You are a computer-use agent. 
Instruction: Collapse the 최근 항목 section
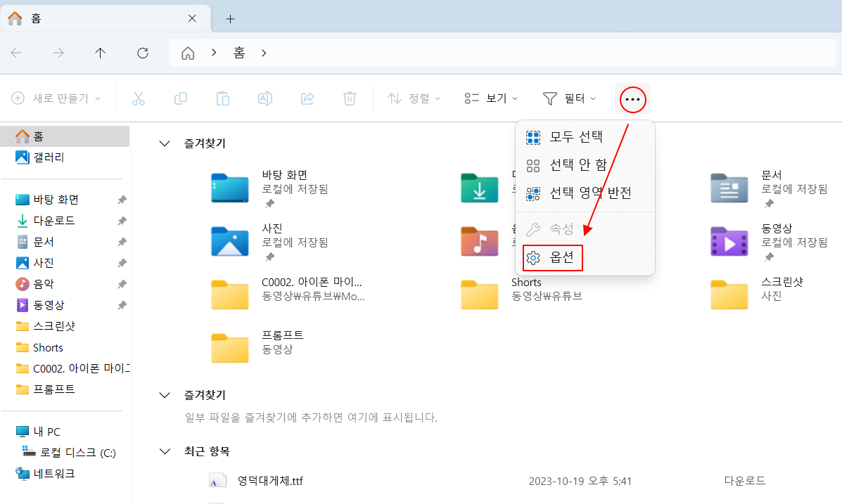click(x=165, y=451)
